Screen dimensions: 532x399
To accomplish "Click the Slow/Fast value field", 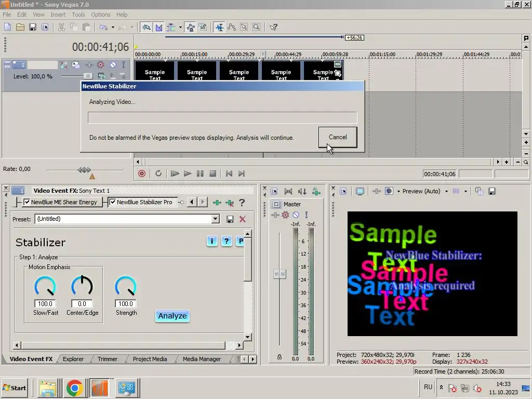I will pos(45,303).
